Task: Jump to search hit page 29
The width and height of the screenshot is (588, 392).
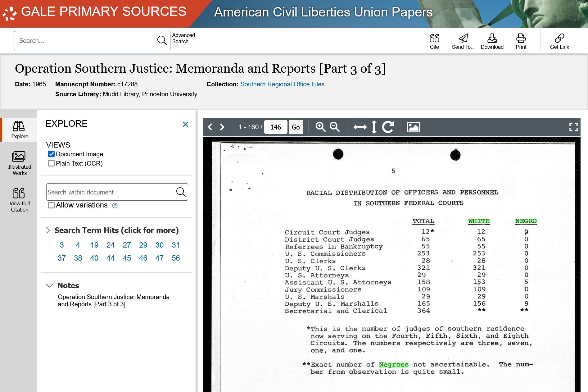Action: click(143, 245)
